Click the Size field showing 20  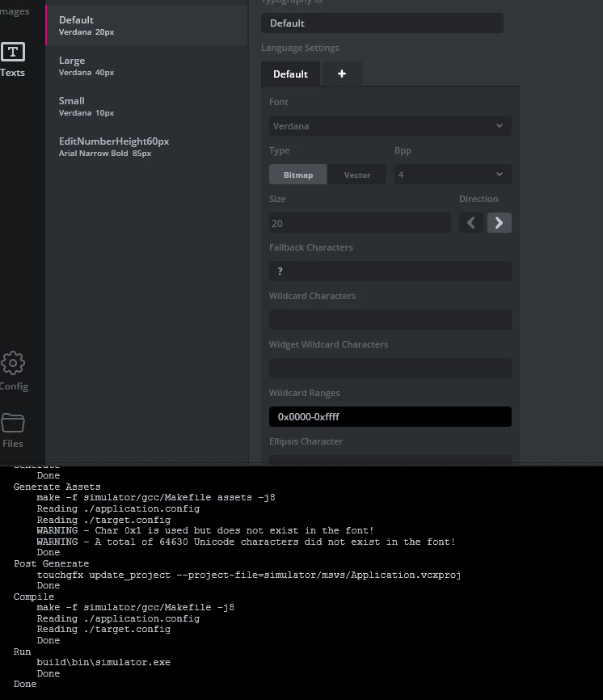click(x=360, y=223)
